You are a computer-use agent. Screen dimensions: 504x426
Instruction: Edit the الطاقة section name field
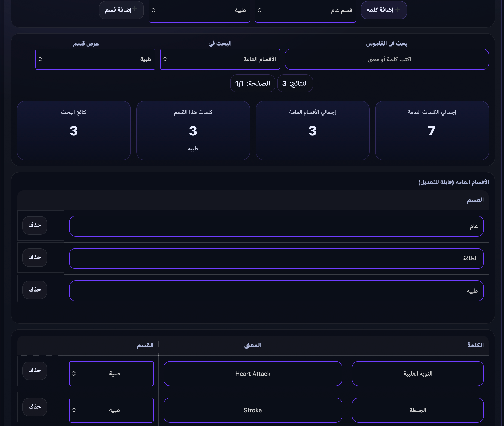pos(276,259)
